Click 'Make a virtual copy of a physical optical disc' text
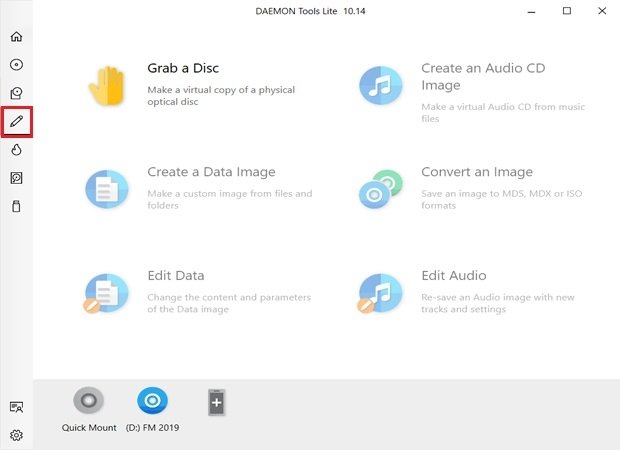 point(221,96)
